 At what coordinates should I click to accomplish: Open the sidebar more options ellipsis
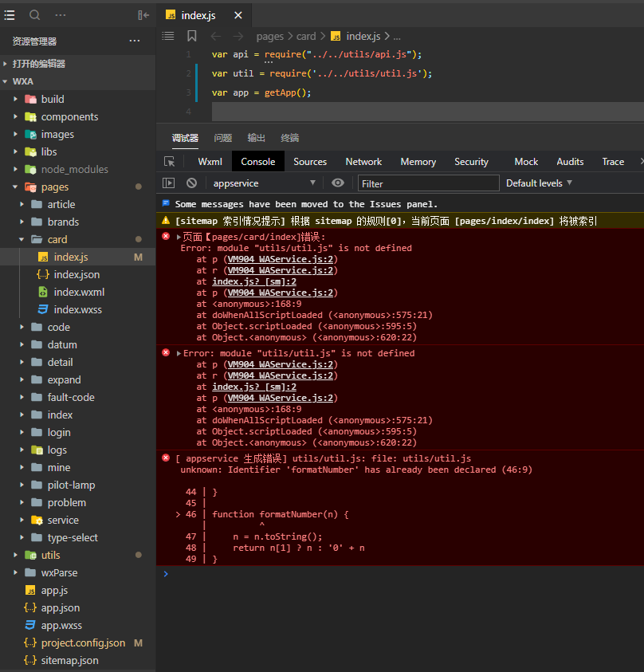[61, 15]
